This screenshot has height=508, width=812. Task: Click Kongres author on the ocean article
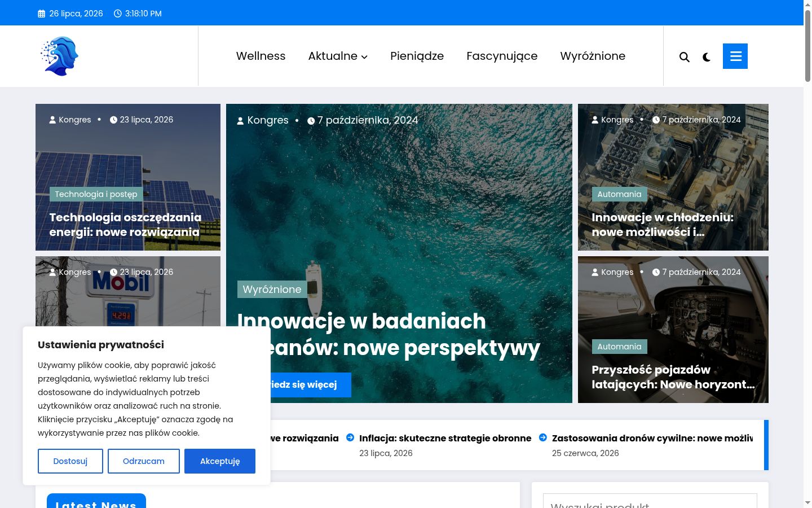point(268,120)
